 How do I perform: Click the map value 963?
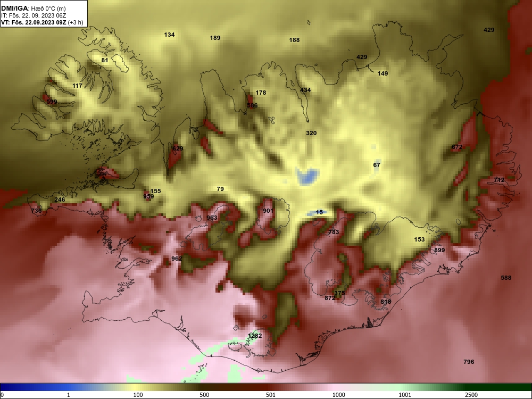(x=212, y=218)
